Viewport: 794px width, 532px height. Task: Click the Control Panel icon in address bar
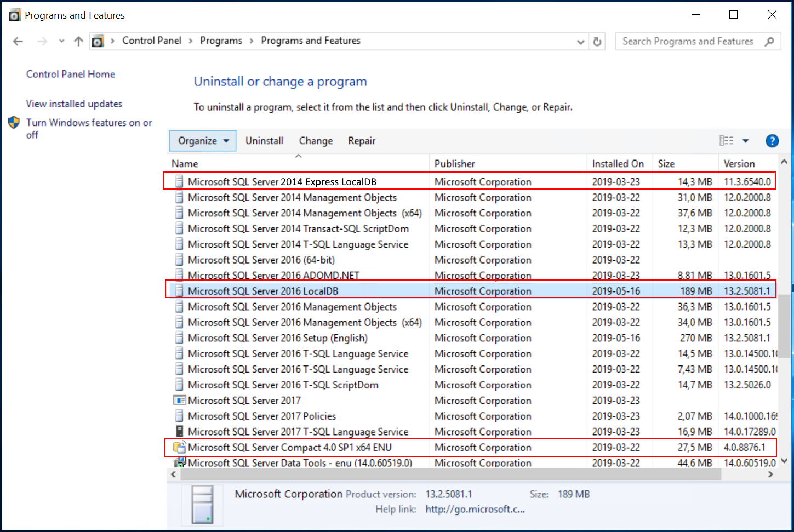coord(98,41)
